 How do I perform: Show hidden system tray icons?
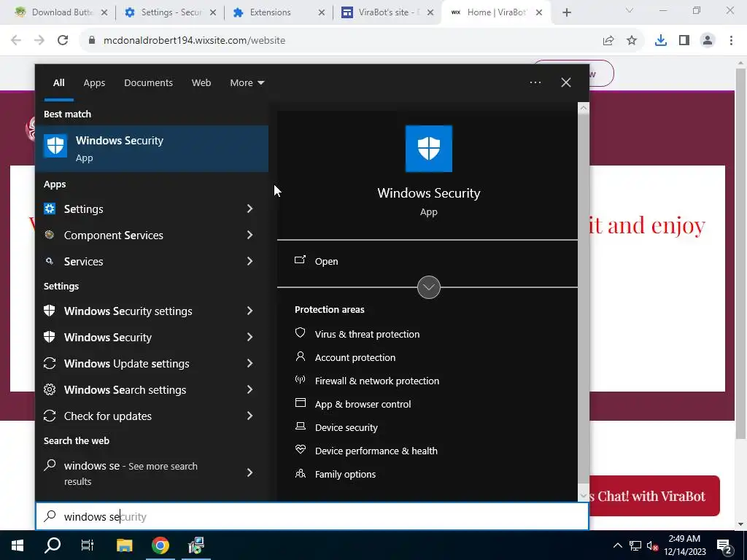coord(617,545)
